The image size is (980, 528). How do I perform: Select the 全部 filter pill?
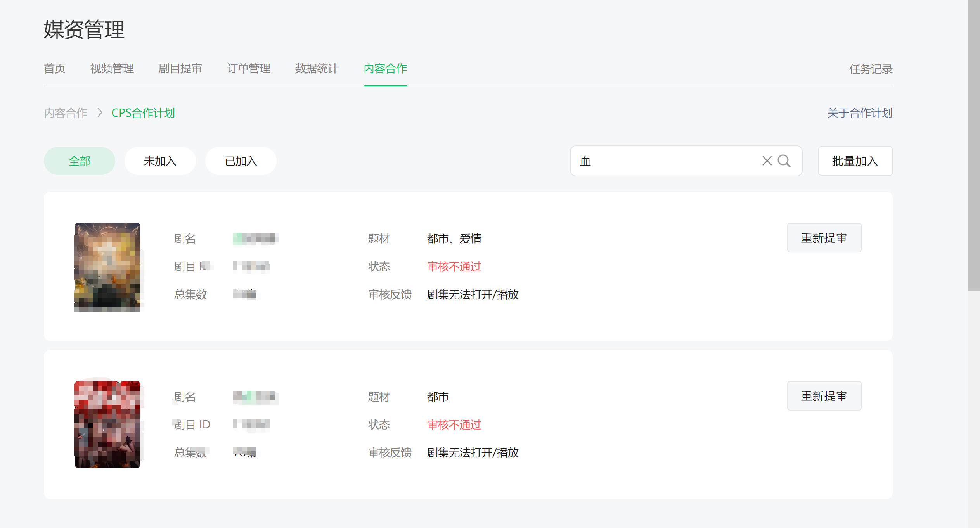79,161
